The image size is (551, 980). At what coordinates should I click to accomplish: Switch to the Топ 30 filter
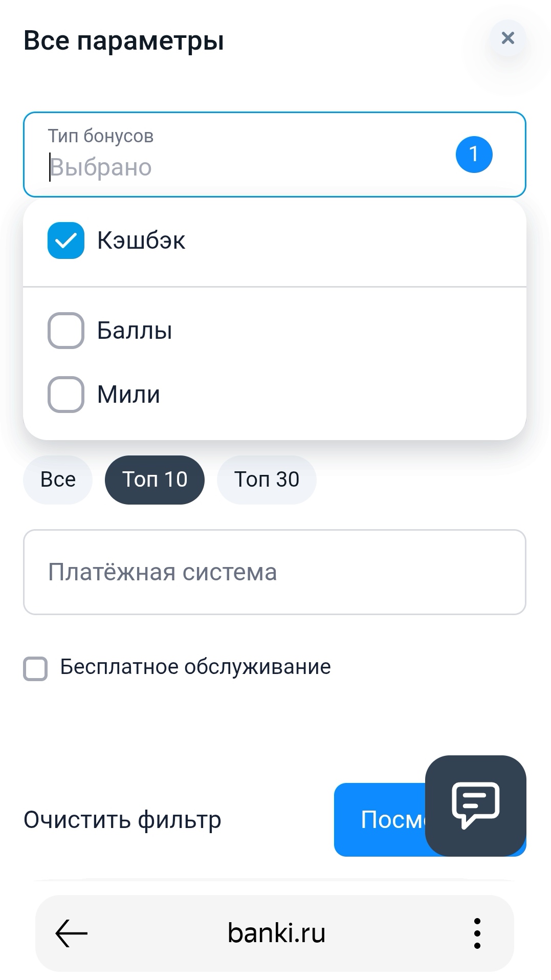266,480
